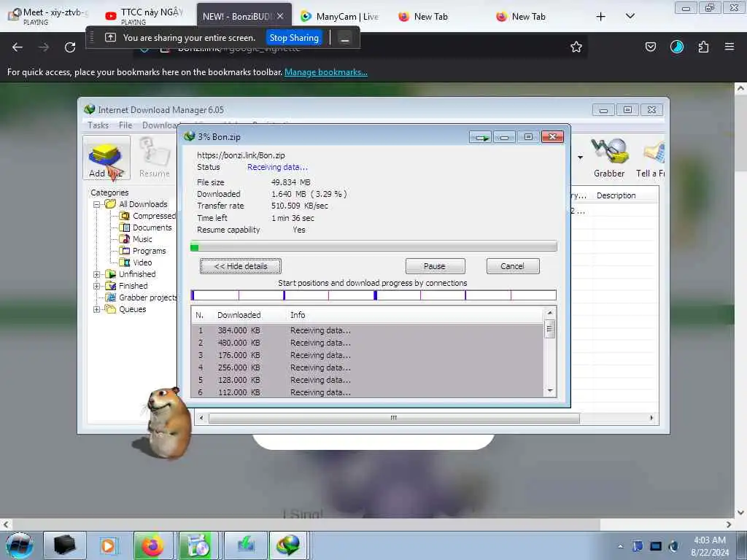Click the Firefox back arrow
This screenshot has width=747, height=560.
(x=18, y=47)
